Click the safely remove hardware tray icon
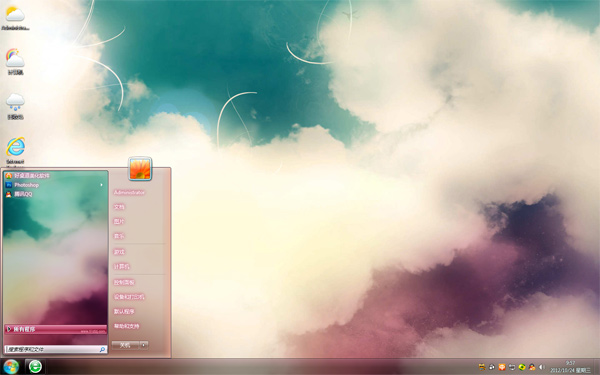 [512, 367]
